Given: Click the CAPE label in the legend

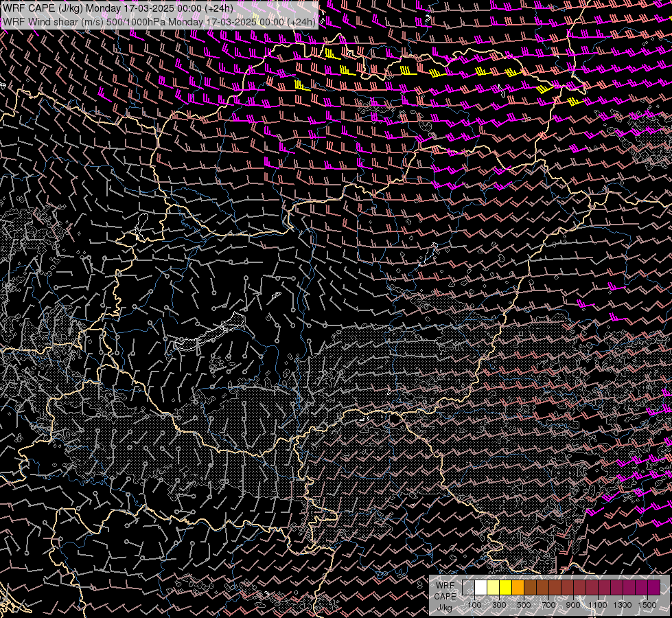Looking at the screenshot, I should (445, 596).
